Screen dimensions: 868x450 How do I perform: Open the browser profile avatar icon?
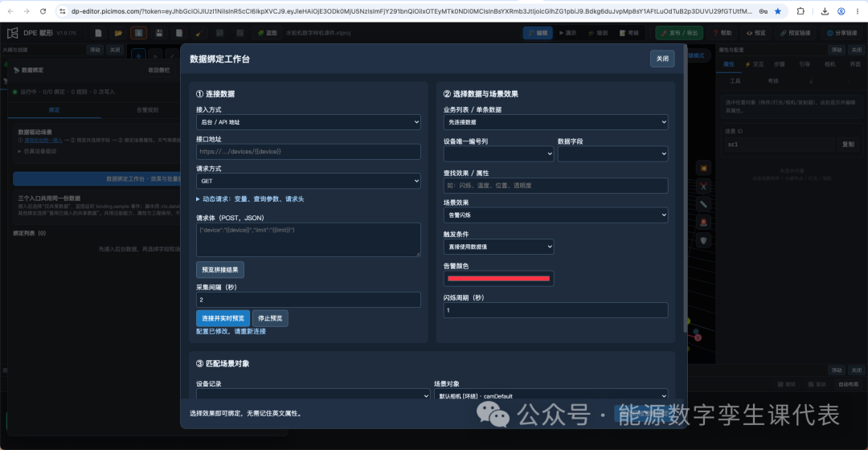tap(841, 11)
